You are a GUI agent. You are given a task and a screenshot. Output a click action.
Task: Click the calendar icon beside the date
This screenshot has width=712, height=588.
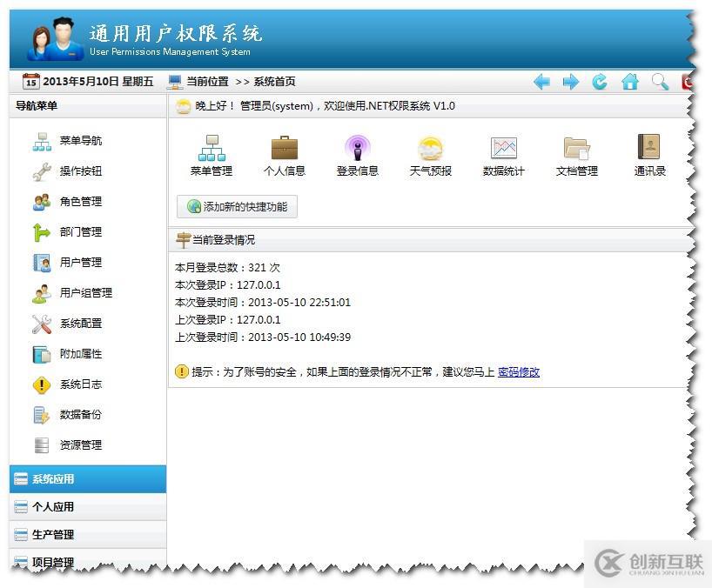tap(30, 81)
